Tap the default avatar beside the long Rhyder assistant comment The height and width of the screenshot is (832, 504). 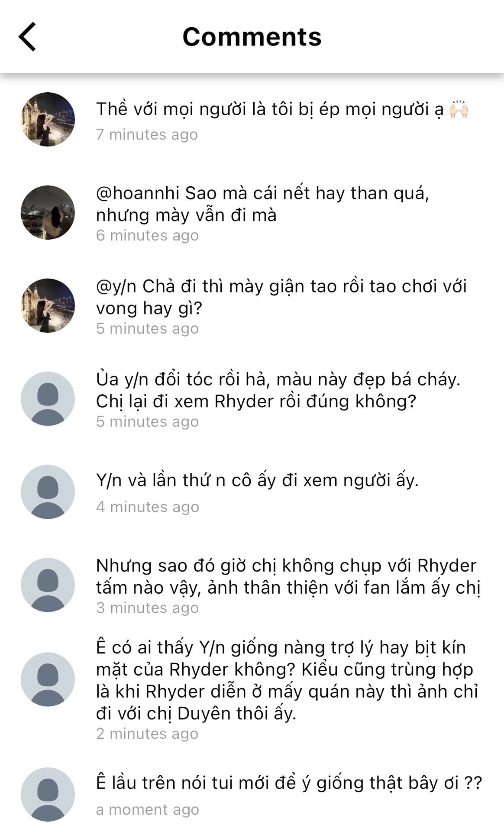coord(48,679)
